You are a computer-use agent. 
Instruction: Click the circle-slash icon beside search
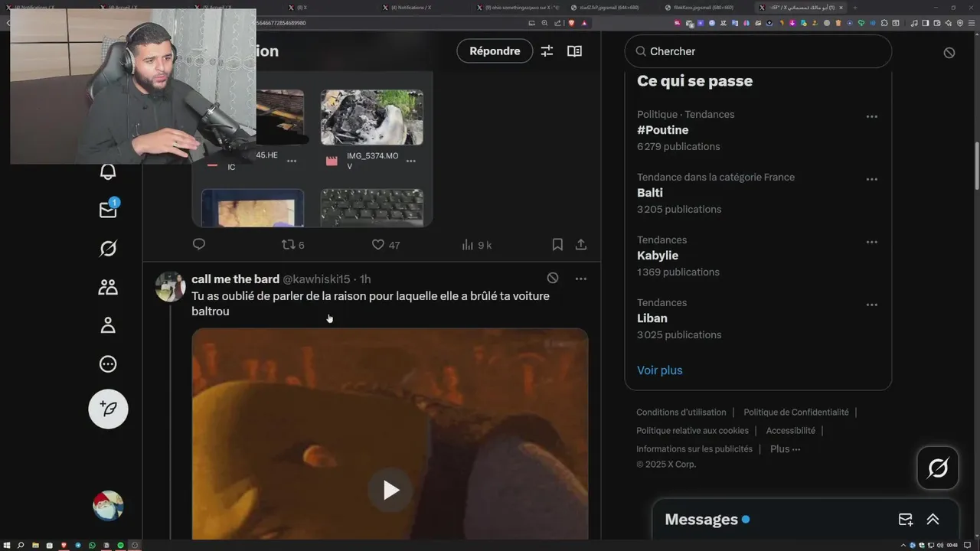click(949, 53)
